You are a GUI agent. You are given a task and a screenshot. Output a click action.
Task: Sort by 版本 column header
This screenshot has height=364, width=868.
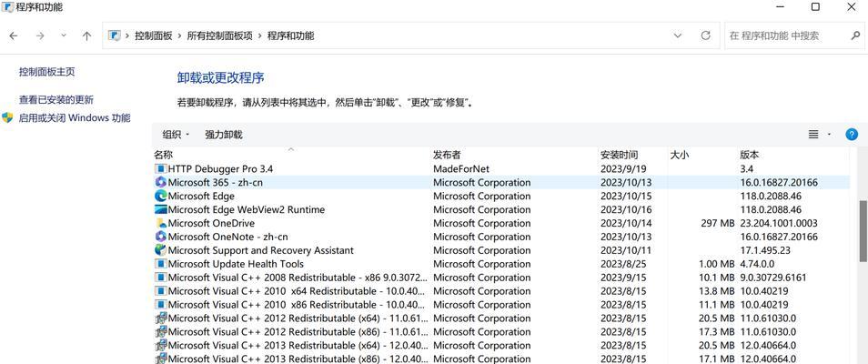750,155
